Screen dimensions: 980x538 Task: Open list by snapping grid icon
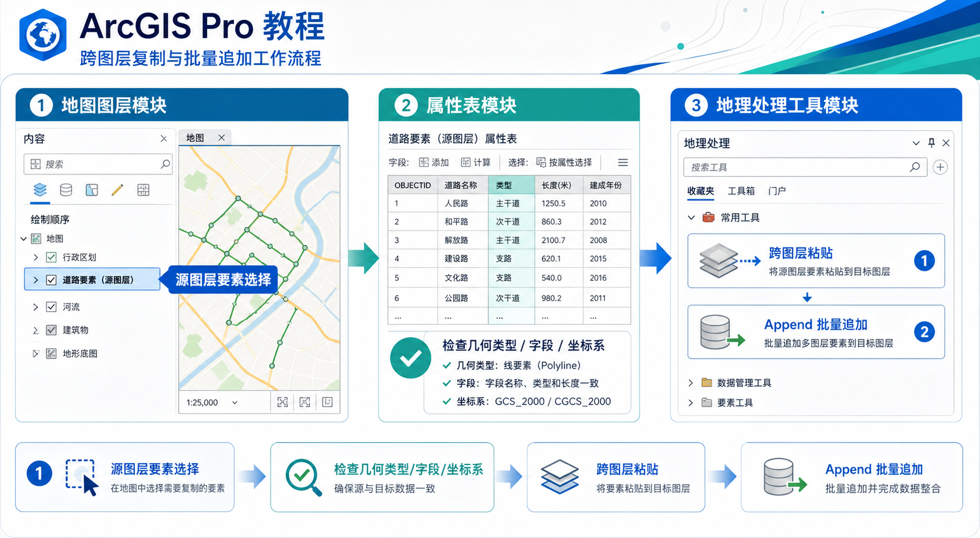(x=143, y=190)
